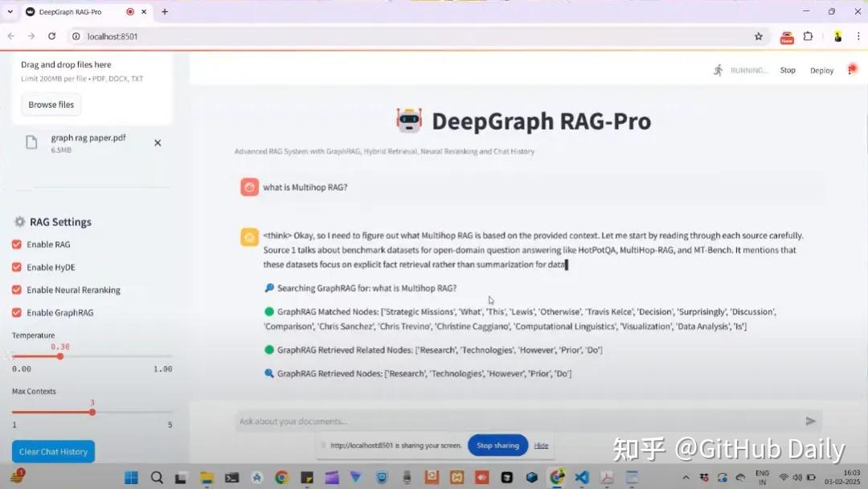Disable the Enable HyDE checkbox
The width and height of the screenshot is (868, 489).
pyautogui.click(x=16, y=266)
